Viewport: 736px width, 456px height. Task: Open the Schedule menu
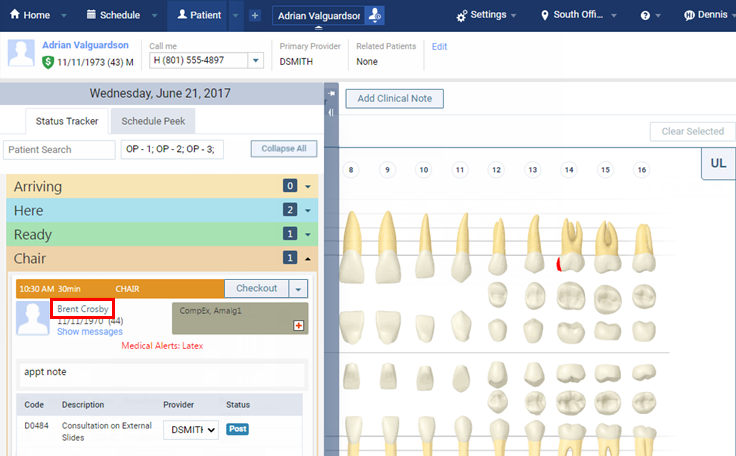(x=113, y=15)
